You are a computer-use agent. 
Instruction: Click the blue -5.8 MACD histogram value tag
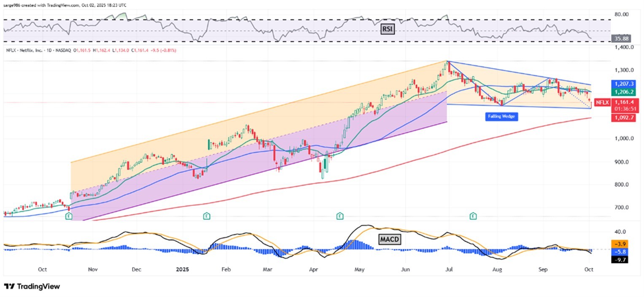click(x=620, y=252)
